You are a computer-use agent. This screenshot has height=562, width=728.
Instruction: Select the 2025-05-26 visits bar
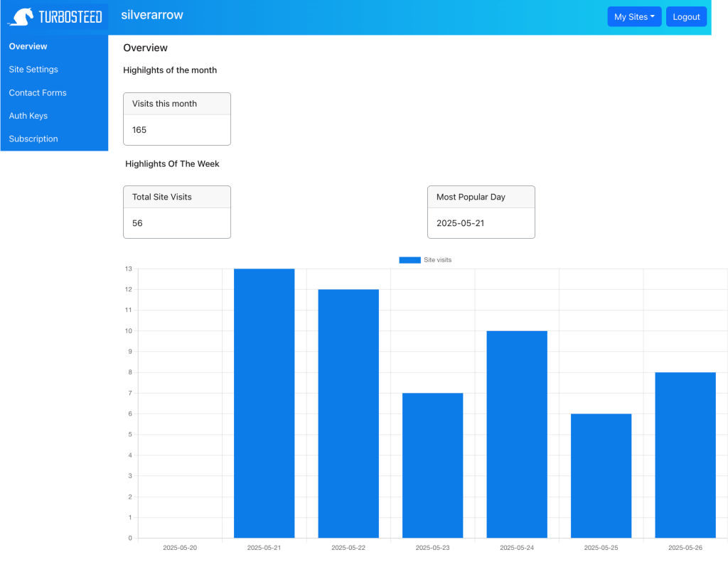coord(685,455)
